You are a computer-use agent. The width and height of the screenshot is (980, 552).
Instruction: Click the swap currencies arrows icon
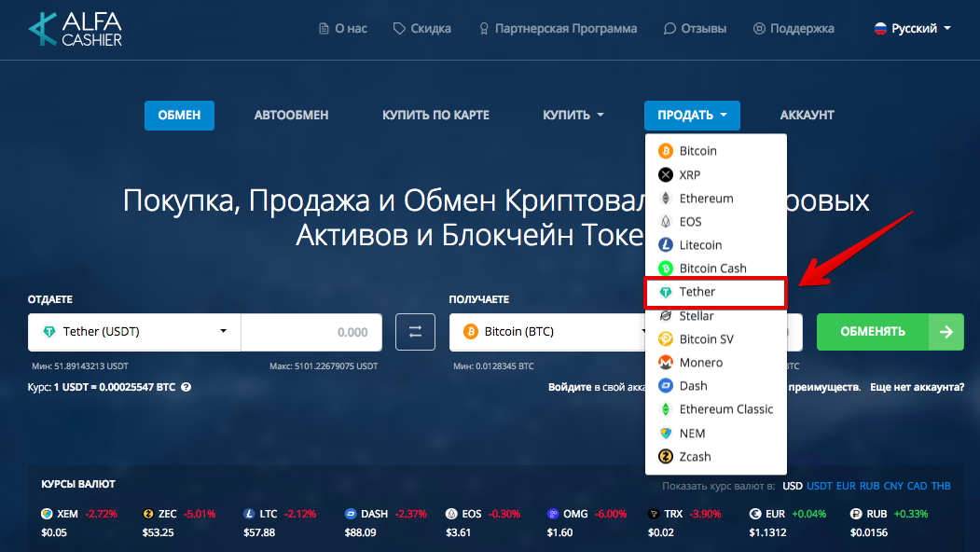(x=415, y=332)
